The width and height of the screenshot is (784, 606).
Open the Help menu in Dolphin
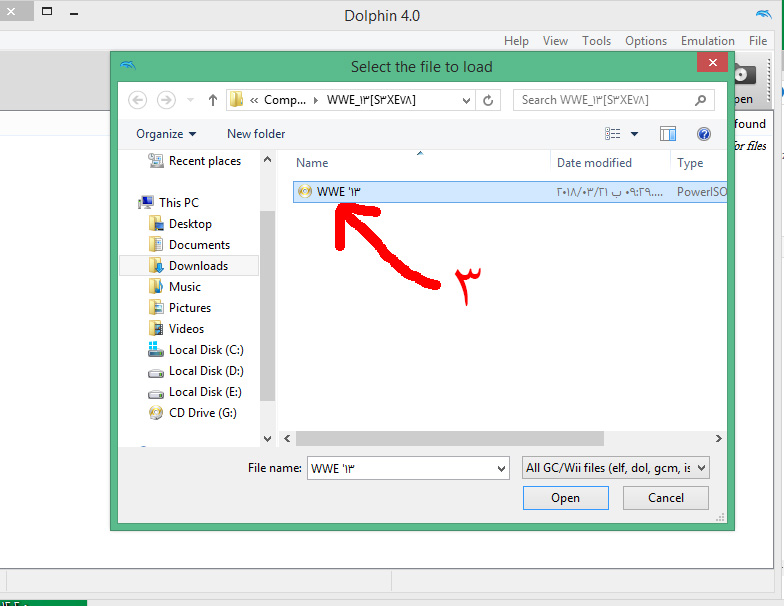pyautogui.click(x=516, y=41)
